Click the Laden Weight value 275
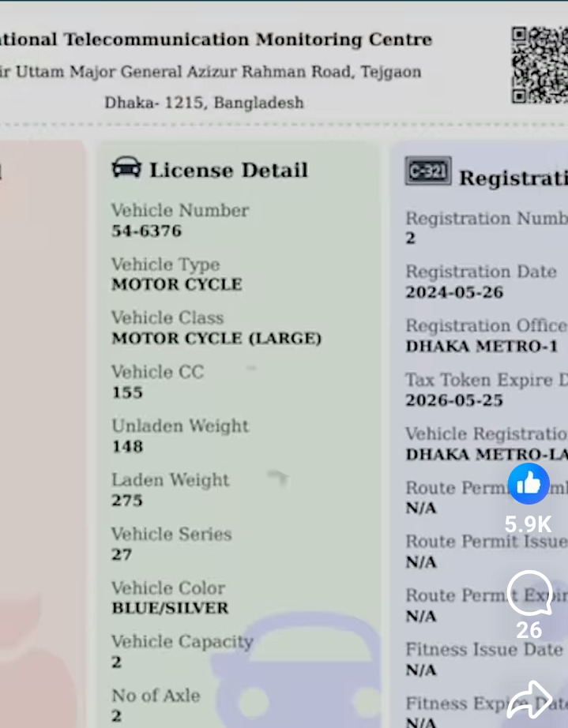 tap(127, 500)
